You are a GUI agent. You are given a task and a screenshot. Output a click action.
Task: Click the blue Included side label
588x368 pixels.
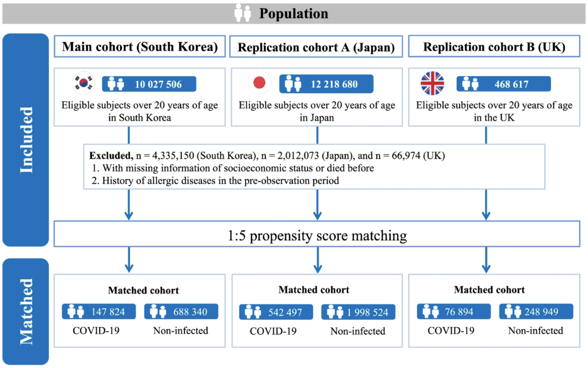(x=26, y=140)
